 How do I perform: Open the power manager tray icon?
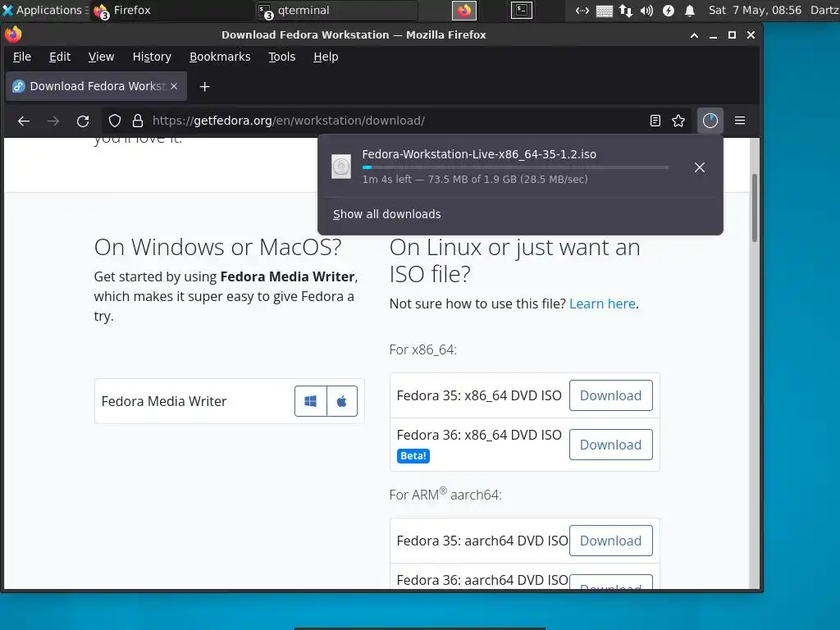click(x=668, y=11)
